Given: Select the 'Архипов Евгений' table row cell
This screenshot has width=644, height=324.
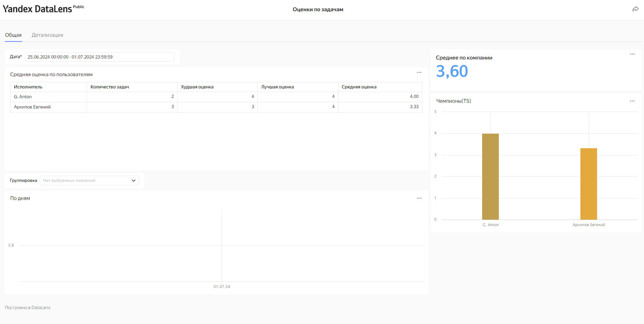Looking at the screenshot, I should 32,107.
